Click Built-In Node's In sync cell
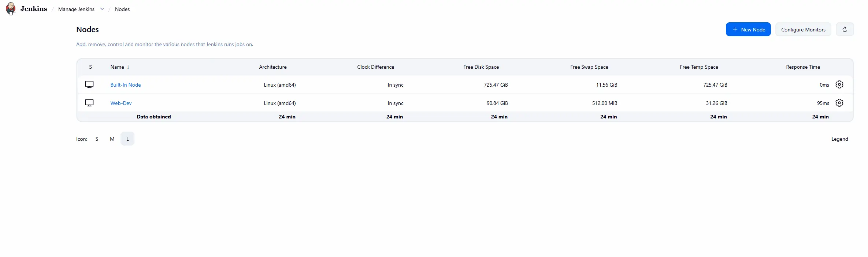The height and width of the screenshot is (257, 868). pyautogui.click(x=396, y=85)
